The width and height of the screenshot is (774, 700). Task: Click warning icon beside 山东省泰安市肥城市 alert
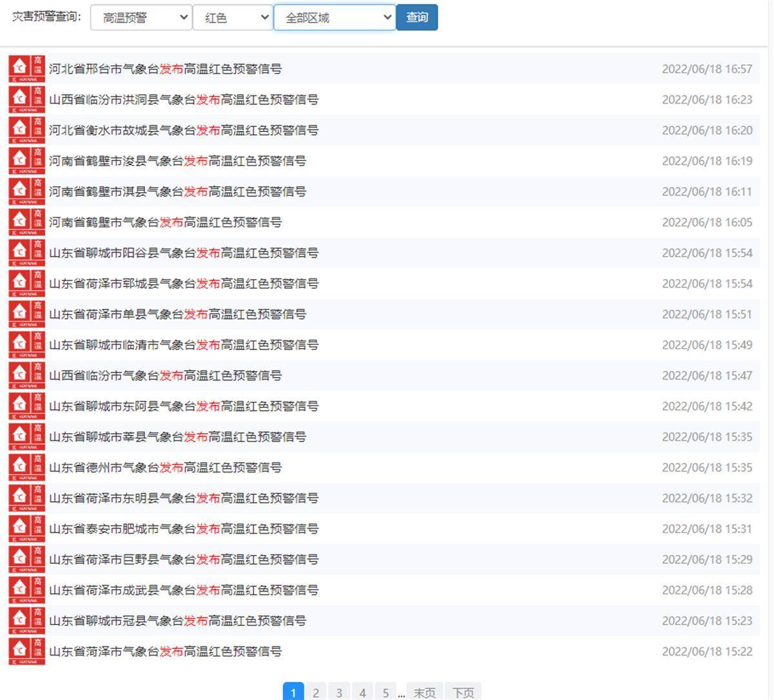click(27, 529)
